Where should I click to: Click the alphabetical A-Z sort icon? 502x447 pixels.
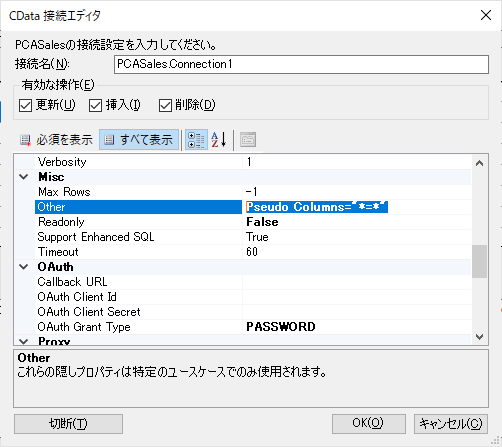(219, 140)
